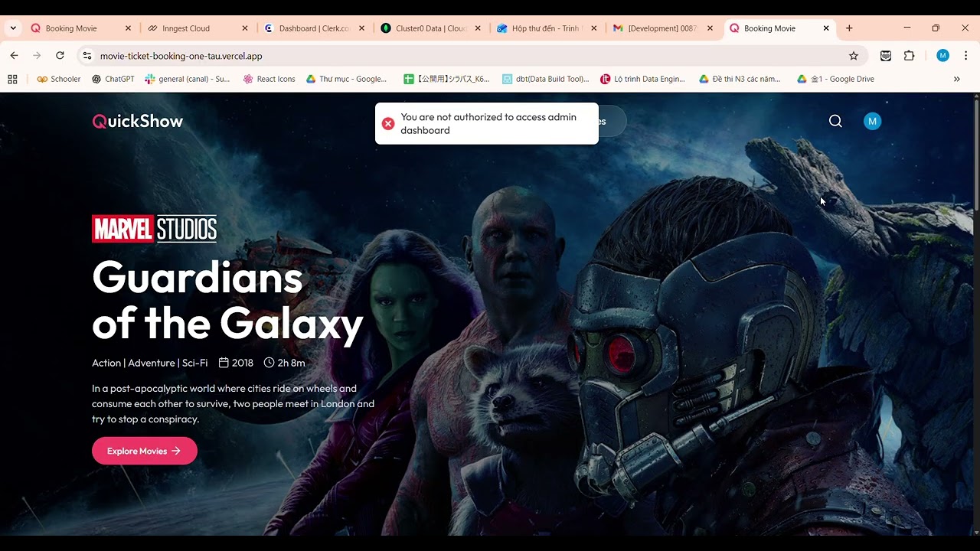Click the clock icon beside 2h 8m
Image resolution: width=980 pixels, height=551 pixels.
pos(269,363)
